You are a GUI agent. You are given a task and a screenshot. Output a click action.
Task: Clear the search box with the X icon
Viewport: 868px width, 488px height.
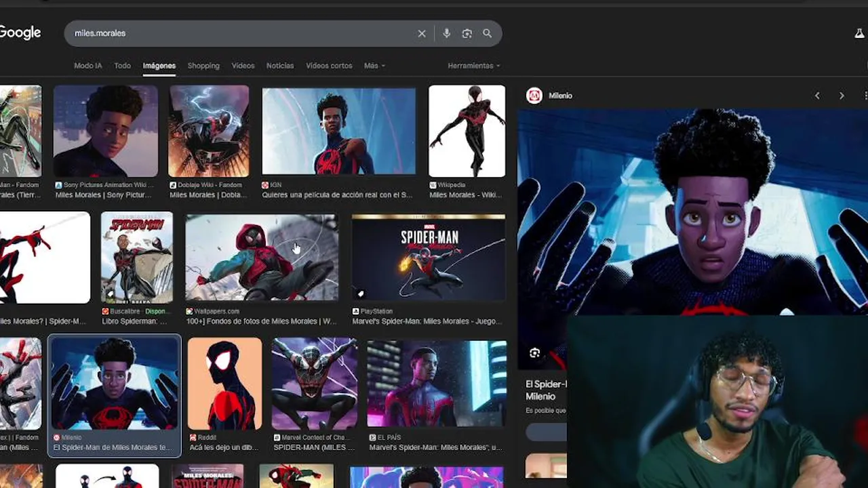pyautogui.click(x=422, y=33)
